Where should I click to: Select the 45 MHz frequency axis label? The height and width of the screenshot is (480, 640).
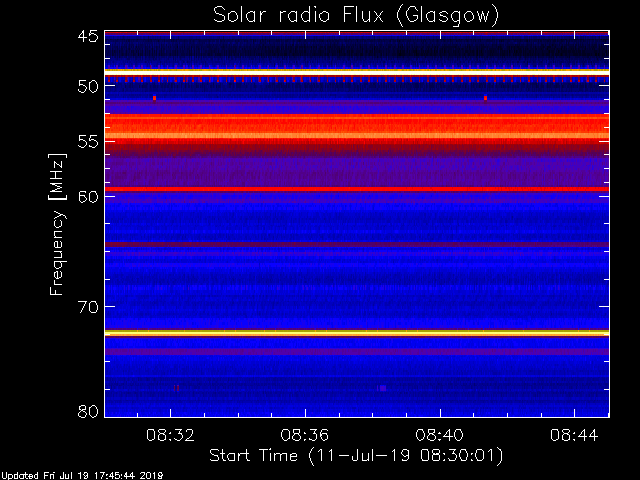click(x=88, y=37)
